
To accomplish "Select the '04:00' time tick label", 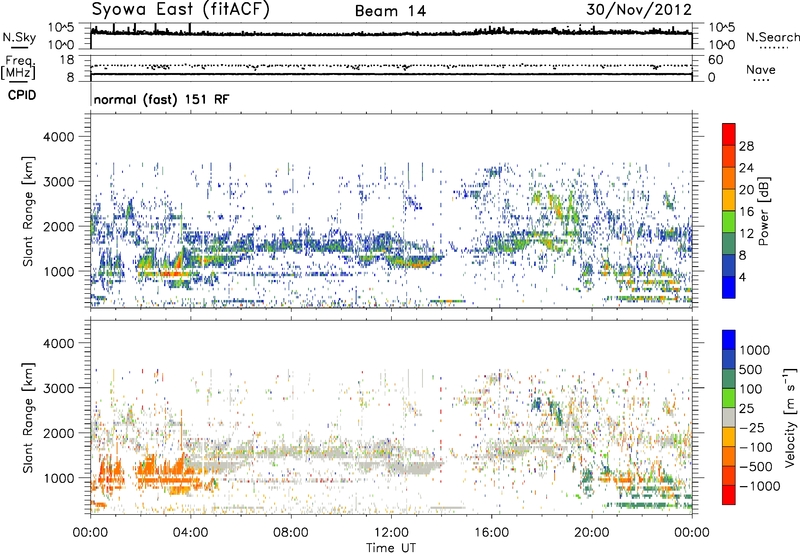I will [x=190, y=533].
